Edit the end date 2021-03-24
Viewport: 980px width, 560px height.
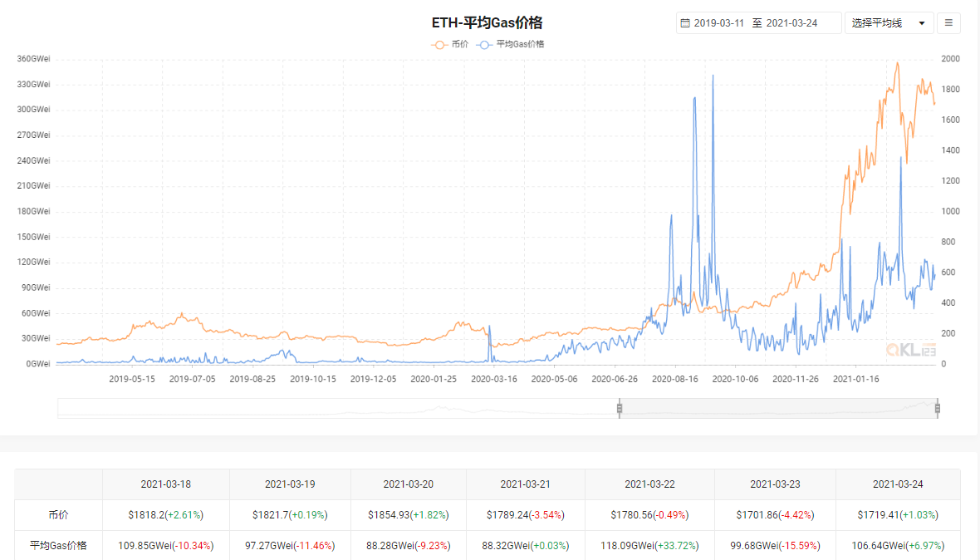791,23
